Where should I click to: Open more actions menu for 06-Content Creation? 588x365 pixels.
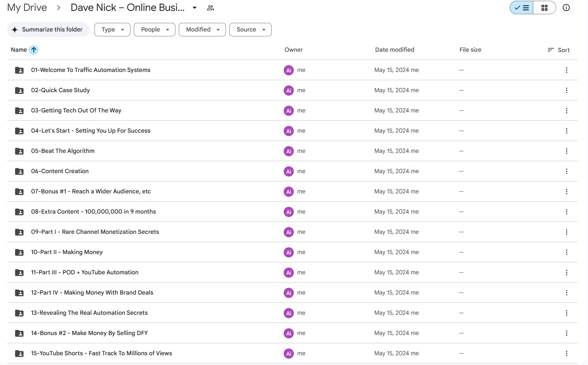566,171
